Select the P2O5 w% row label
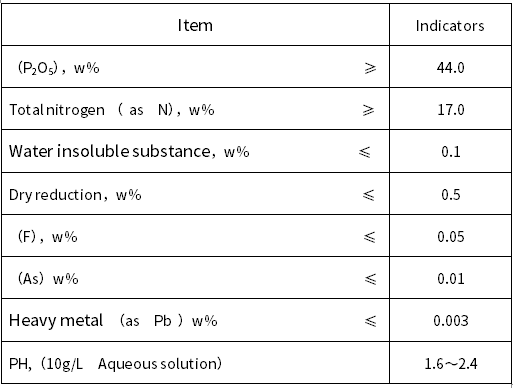 [x=58, y=68]
